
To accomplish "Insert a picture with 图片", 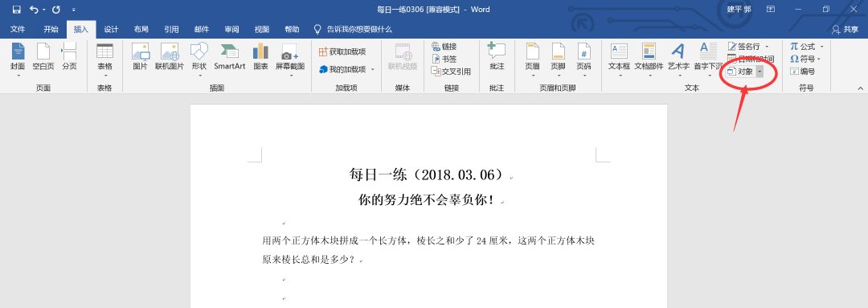I will [140, 57].
